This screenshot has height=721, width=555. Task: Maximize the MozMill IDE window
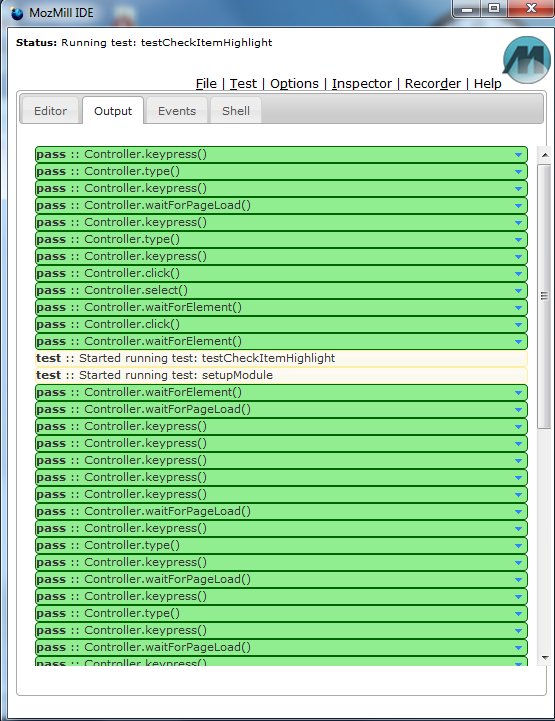pos(494,8)
